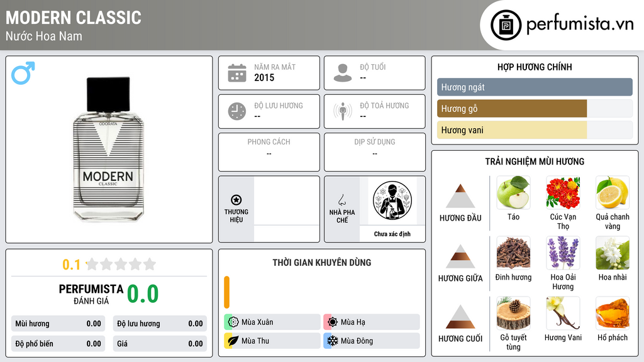Click the Nước Hoa Nam subtitle
The height and width of the screenshot is (362, 644).
click(44, 36)
